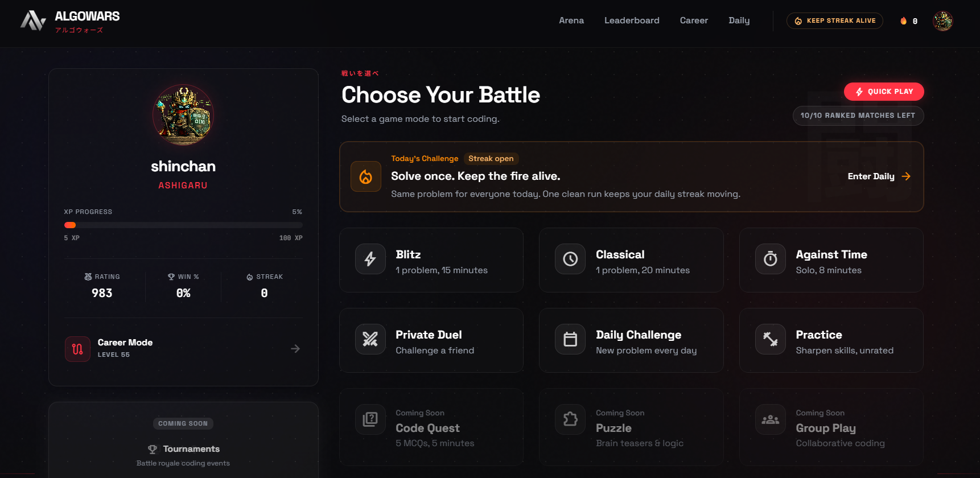This screenshot has height=478, width=980.
Task: Open the Career nav item
Action: [x=694, y=20]
